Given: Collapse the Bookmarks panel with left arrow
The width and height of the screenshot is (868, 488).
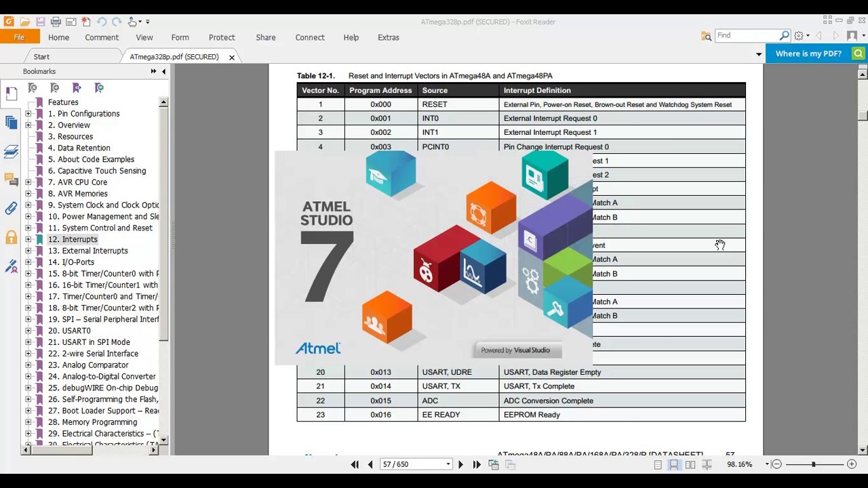Looking at the screenshot, I should coord(163,71).
